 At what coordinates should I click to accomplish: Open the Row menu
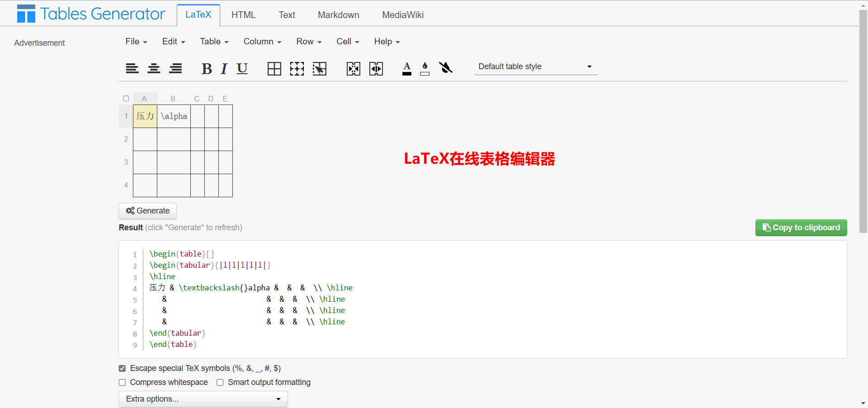(309, 42)
